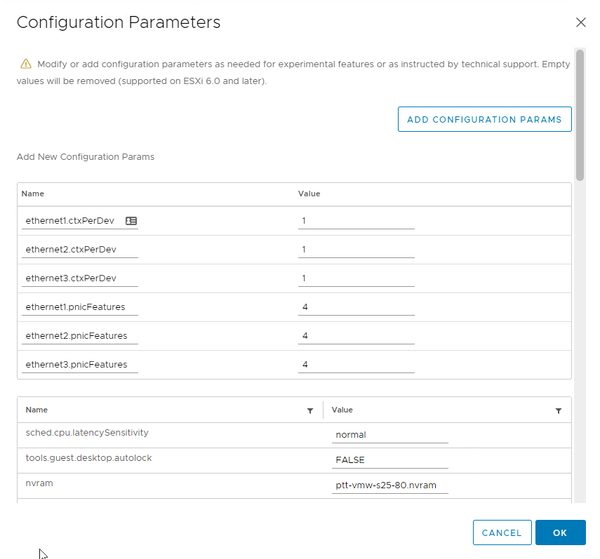The image size is (600, 559).
Task: Edit the ethernet2.ctxPerDev value field
Action: coord(356,249)
